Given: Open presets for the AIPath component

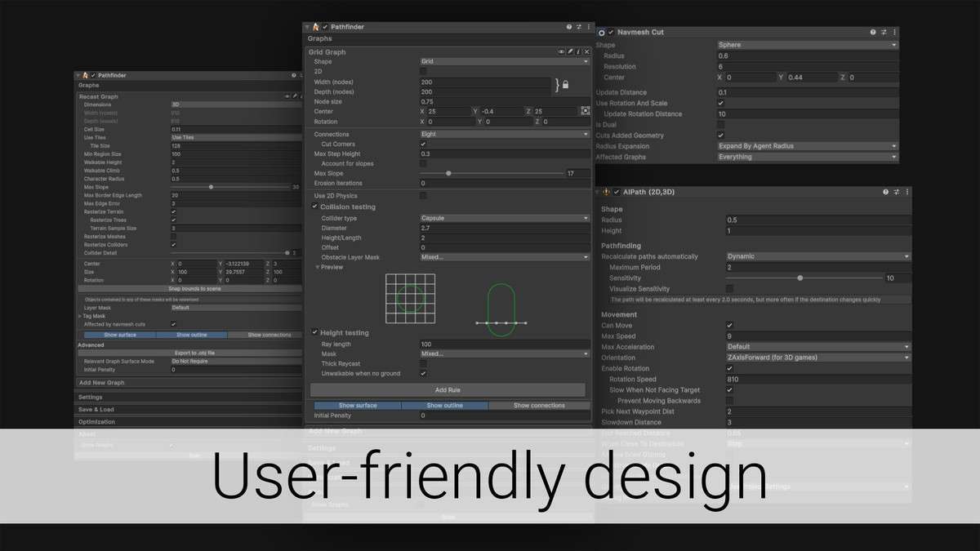Looking at the screenshot, I should (x=897, y=192).
